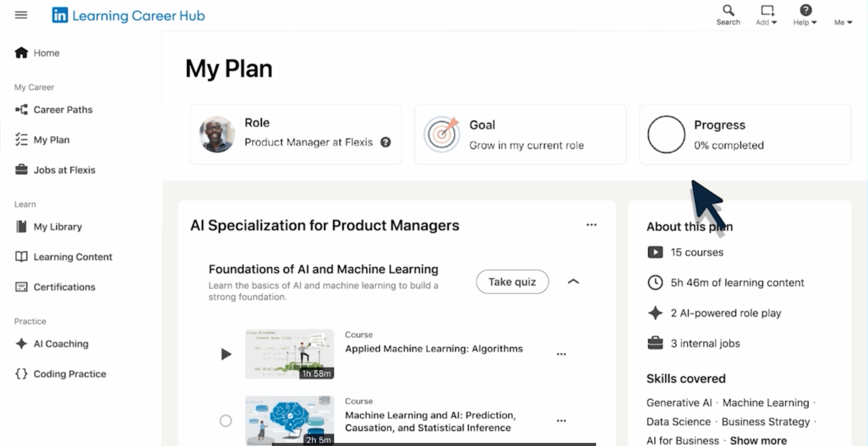The image size is (868, 446).
Task: Open more options for Prediction, Causation course
Action: 561,421
